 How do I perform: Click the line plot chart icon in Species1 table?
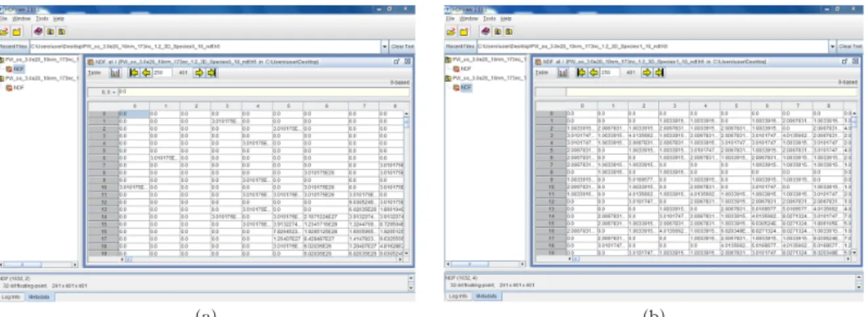coord(564,73)
